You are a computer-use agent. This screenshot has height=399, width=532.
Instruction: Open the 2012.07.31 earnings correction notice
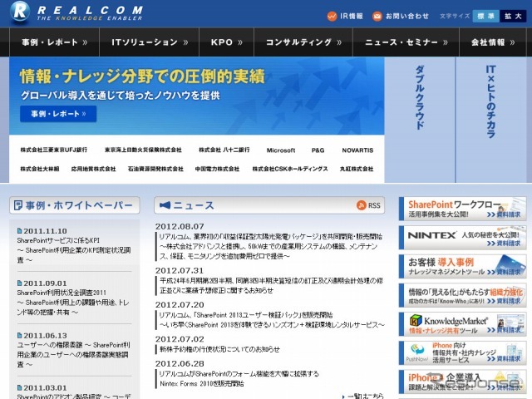[x=271, y=285]
